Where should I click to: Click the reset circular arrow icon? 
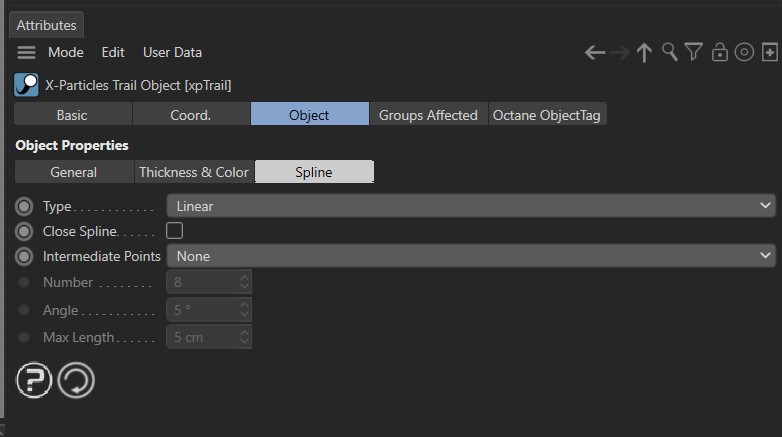coord(76,380)
